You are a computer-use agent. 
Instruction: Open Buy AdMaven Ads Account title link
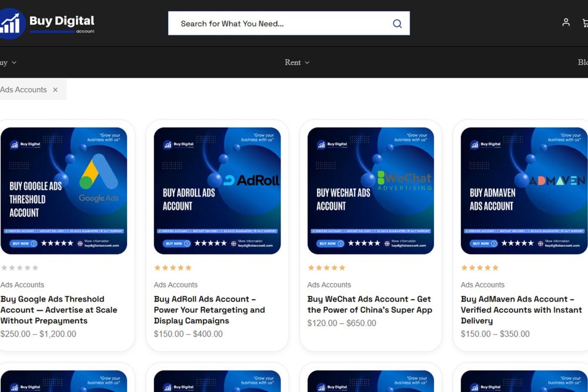point(521,310)
